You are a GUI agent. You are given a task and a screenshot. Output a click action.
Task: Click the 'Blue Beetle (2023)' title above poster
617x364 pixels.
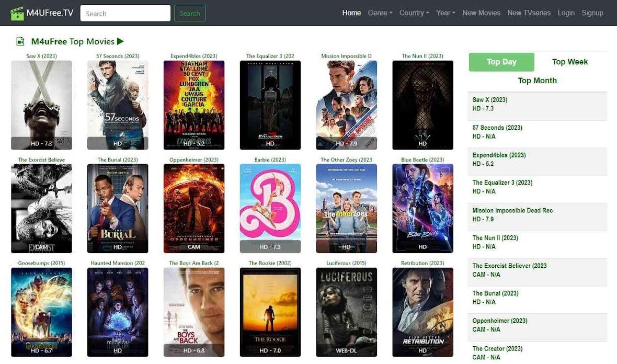[x=422, y=160]
